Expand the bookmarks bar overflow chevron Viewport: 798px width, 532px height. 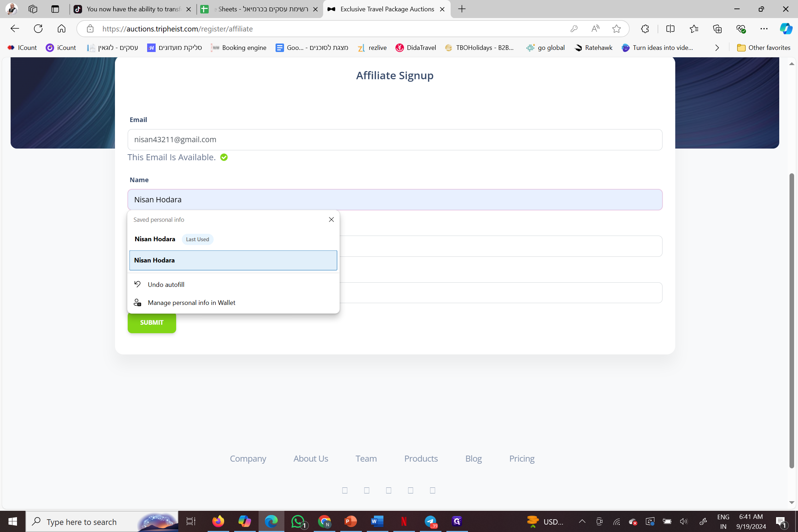click(717, 48)
